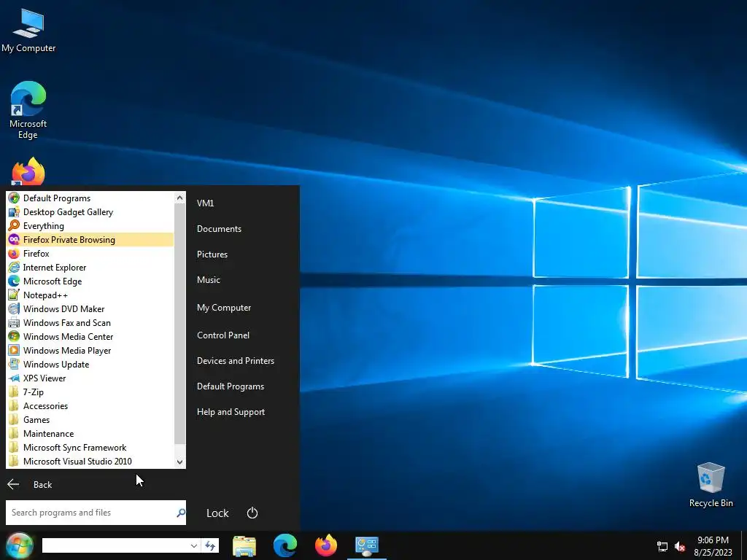This screenshot has height=560, width=747.
Task: Open Default Programs icon in programs list
Action: click(x=14, y=198)
